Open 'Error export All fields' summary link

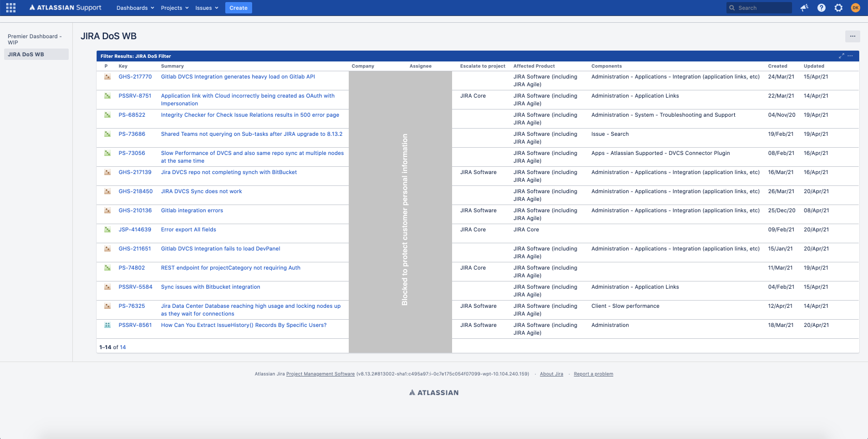coord(189,229)
